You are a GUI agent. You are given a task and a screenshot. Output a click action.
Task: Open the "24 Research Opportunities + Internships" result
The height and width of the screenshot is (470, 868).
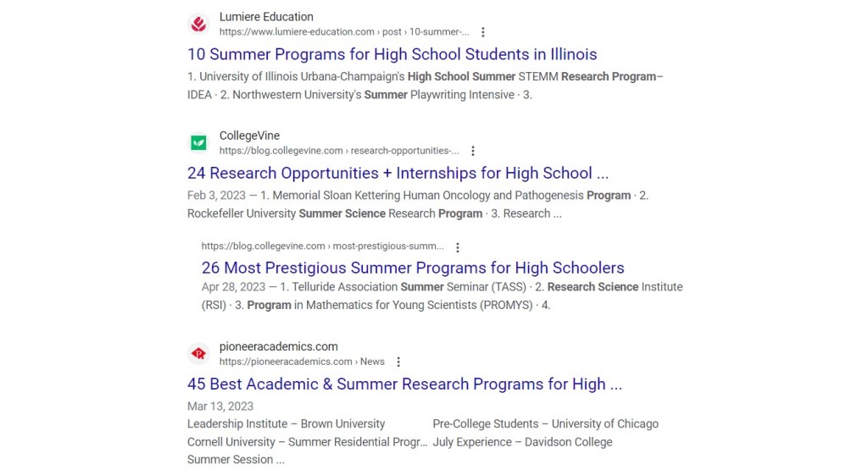[398, 173]
